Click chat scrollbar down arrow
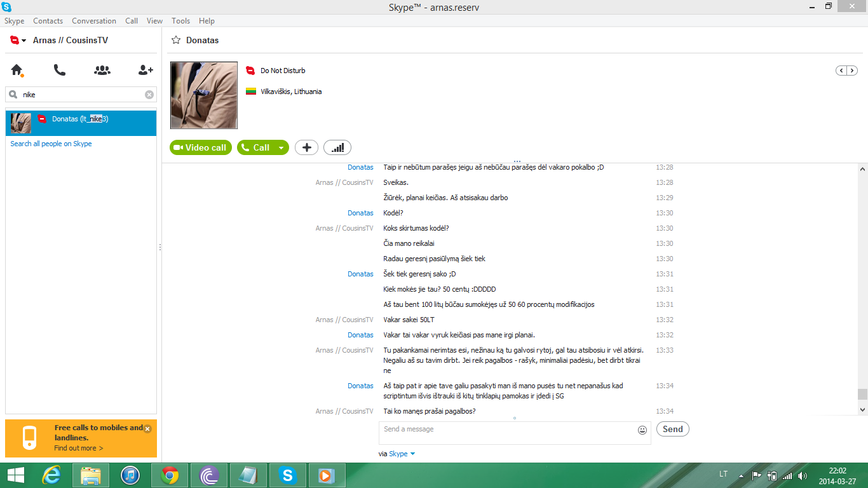 coord(862,410)
